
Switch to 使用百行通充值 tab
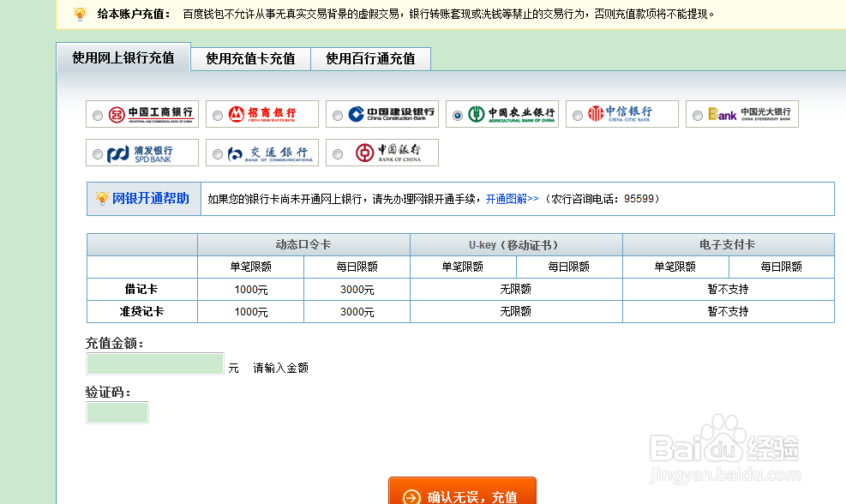point(370,58)
